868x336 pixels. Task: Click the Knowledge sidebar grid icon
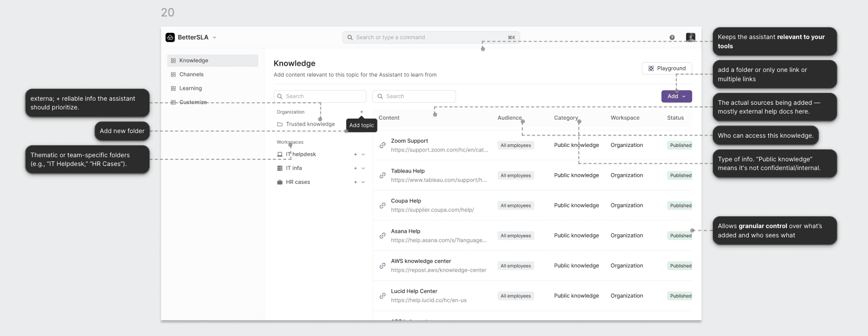coord(173,61)
